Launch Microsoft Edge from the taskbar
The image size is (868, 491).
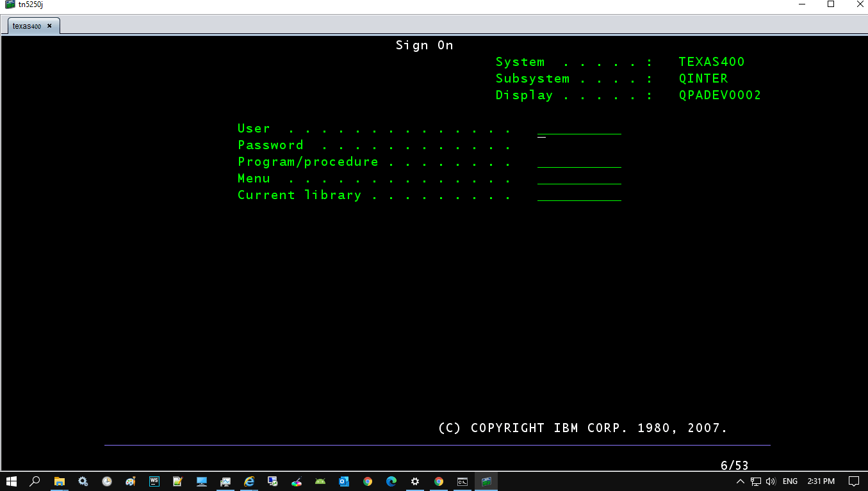coord(391,481)
